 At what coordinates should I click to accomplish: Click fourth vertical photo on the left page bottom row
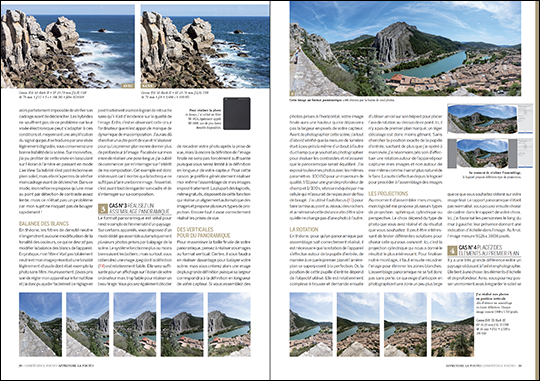click(x=182, y=325)
